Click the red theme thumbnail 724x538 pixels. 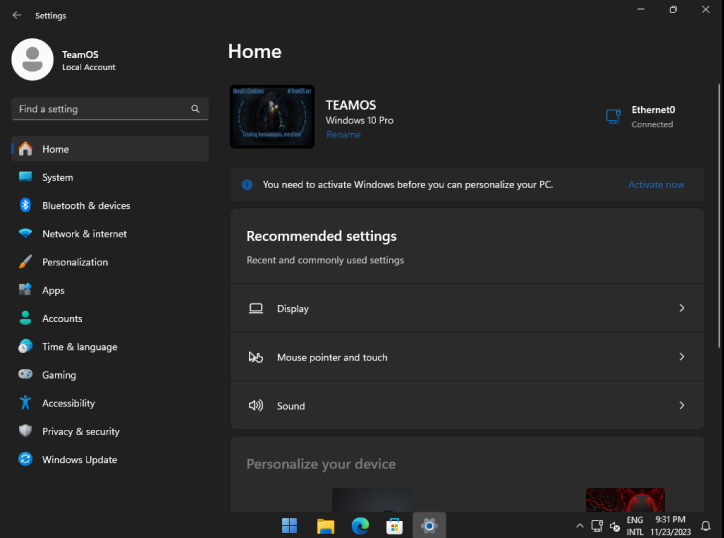coord(625,500)
